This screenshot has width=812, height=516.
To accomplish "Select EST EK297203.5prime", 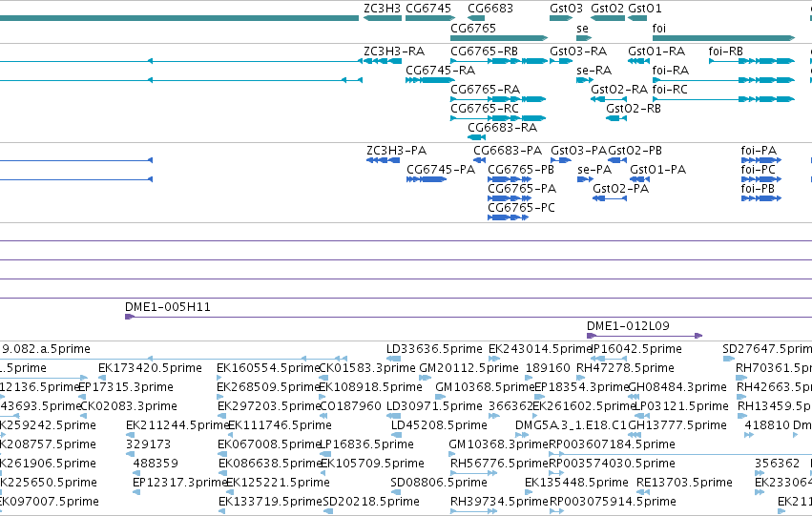I will coord(269,406).
